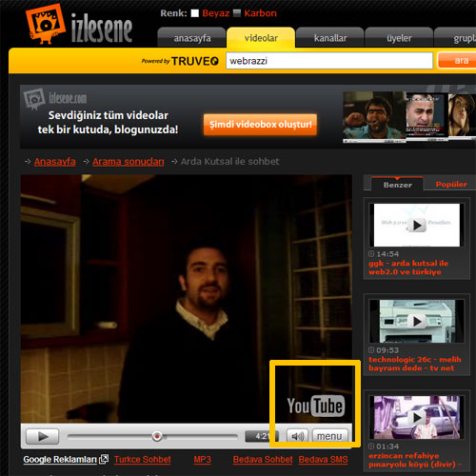Click external-link icon after Google Reklamları
The image size is (476, 476).
(104, 459)
